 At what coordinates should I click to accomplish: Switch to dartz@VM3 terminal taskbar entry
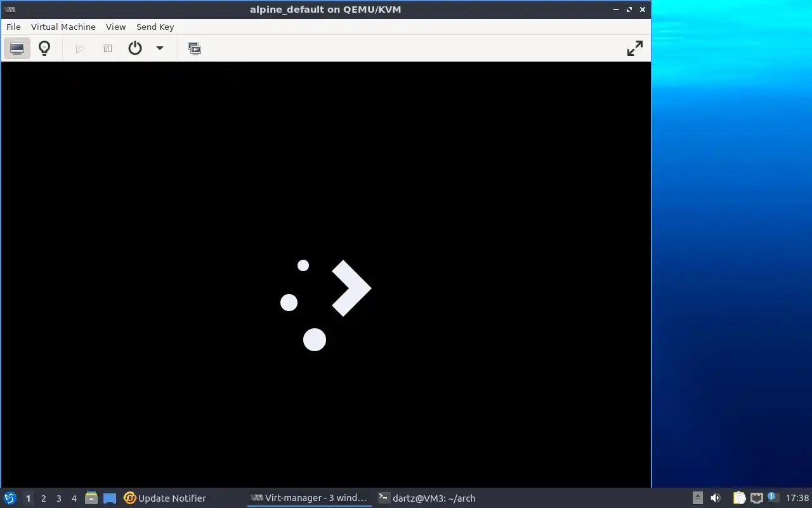click(x=427, y=498)
